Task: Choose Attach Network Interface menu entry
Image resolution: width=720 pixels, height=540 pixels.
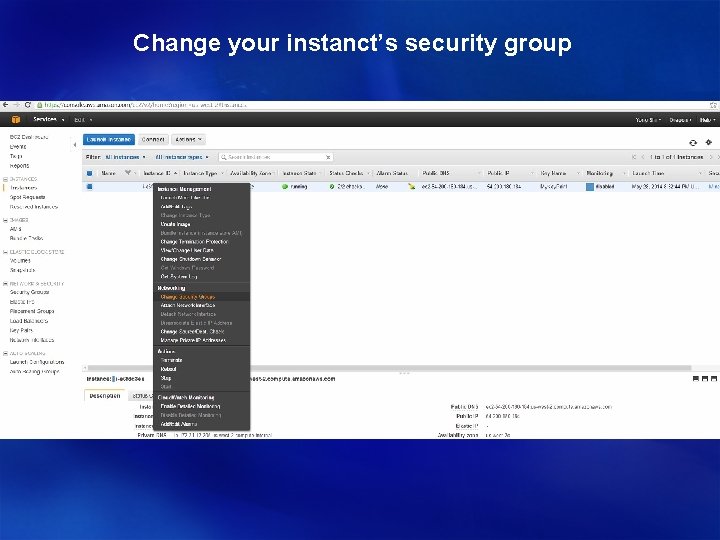Action: point(188,305)
